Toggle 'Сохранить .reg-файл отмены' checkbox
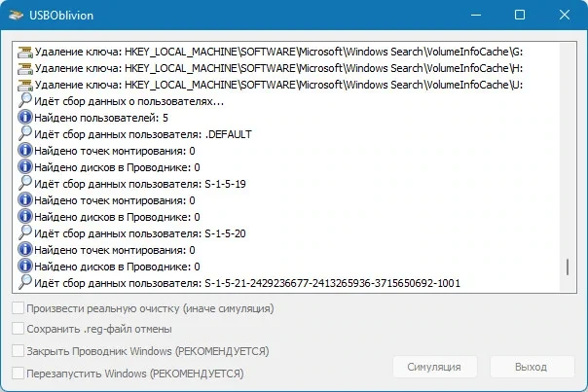 18,329
